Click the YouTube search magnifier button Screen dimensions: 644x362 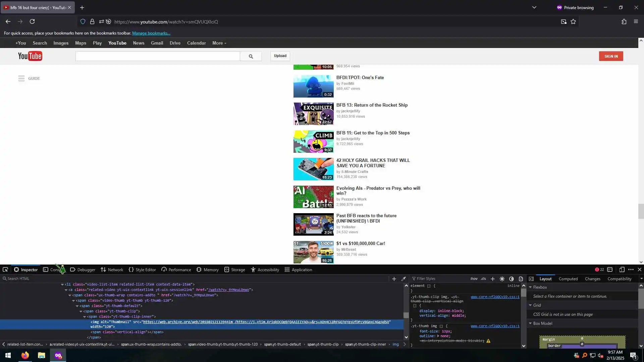pyautogui.click(x=251, y=56)
